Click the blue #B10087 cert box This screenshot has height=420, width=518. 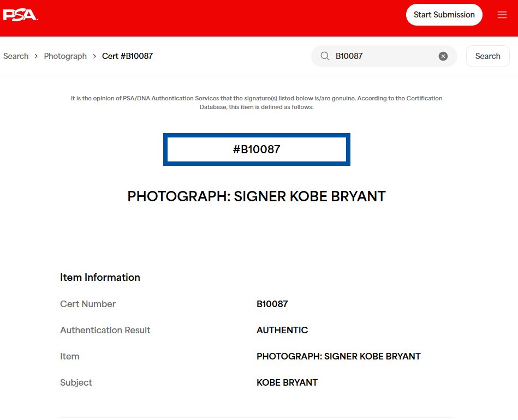(257, 149)
